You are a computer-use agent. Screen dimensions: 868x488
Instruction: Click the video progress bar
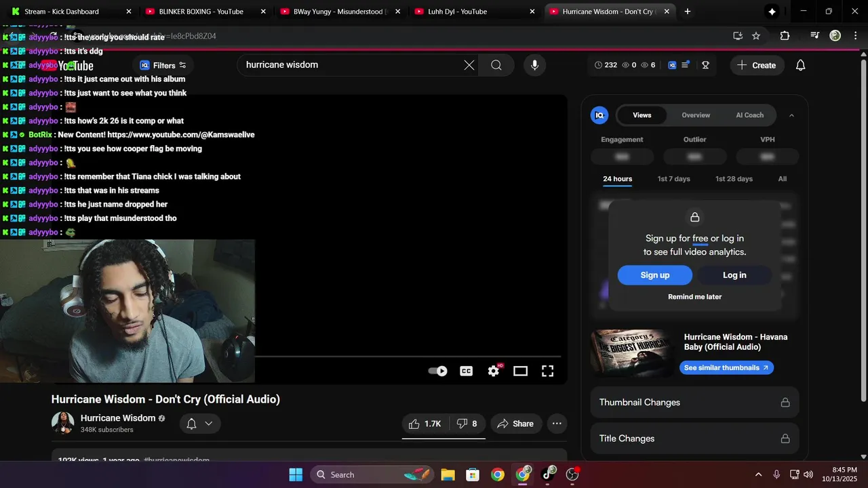click(x=408, y=357)
